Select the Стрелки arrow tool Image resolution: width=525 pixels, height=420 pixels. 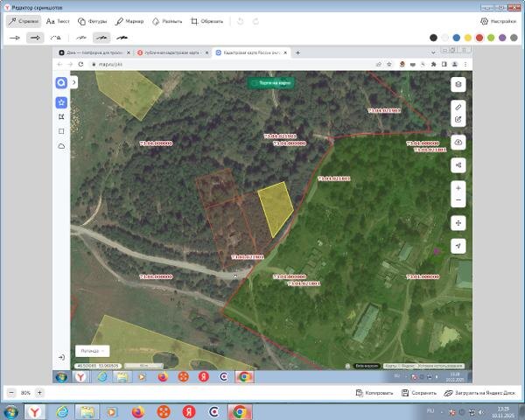[x=24, y=21]
